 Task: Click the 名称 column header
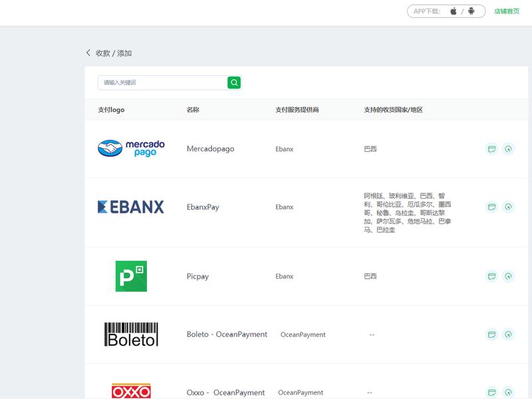tap(193, 110)
